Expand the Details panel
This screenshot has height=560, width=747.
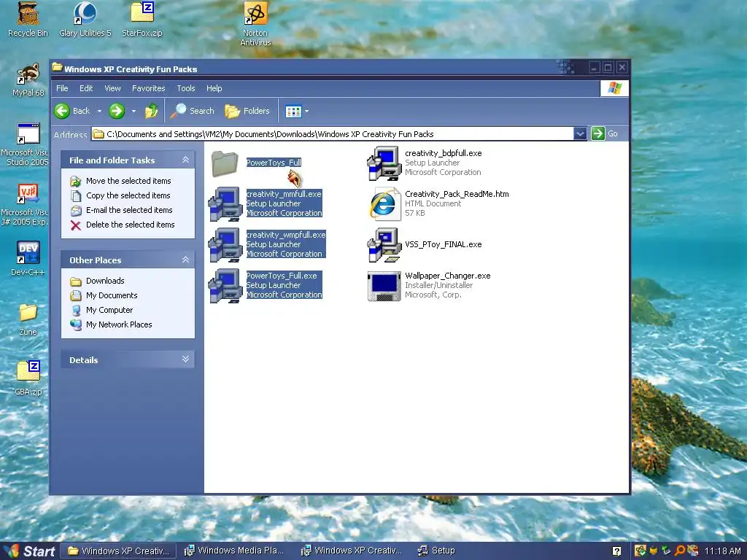point(186,359)
